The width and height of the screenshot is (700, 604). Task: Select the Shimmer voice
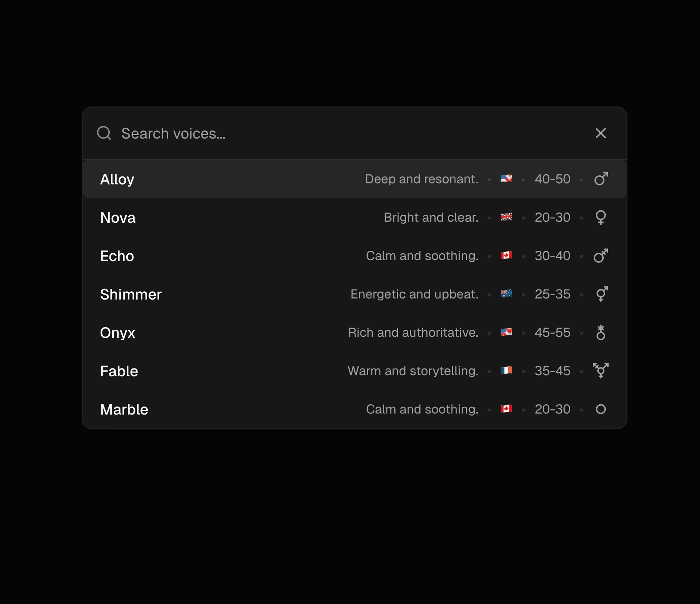tap(131, 294)
